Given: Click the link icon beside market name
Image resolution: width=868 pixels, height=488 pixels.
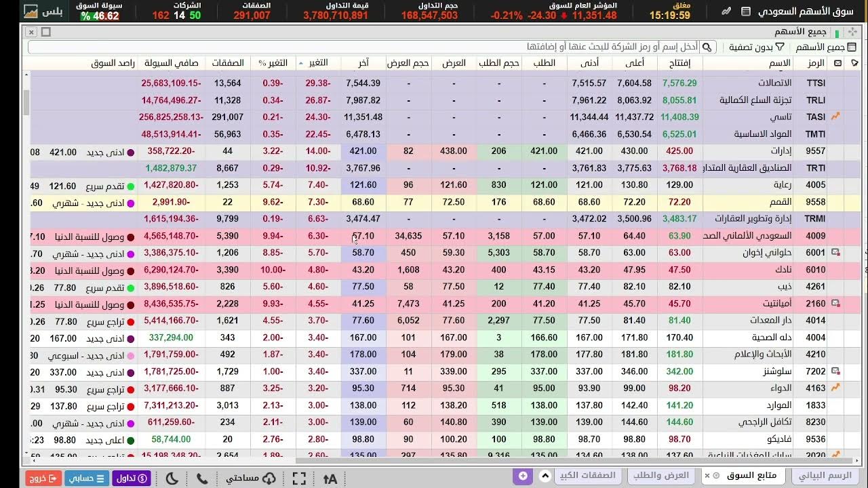Looking at the screenshot, I should click(x=727, y=12).
